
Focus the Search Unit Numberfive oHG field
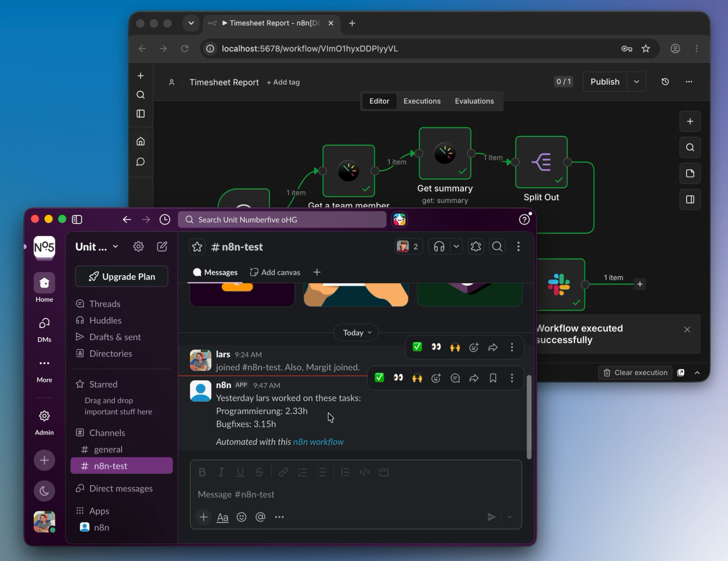coord(282,220)
